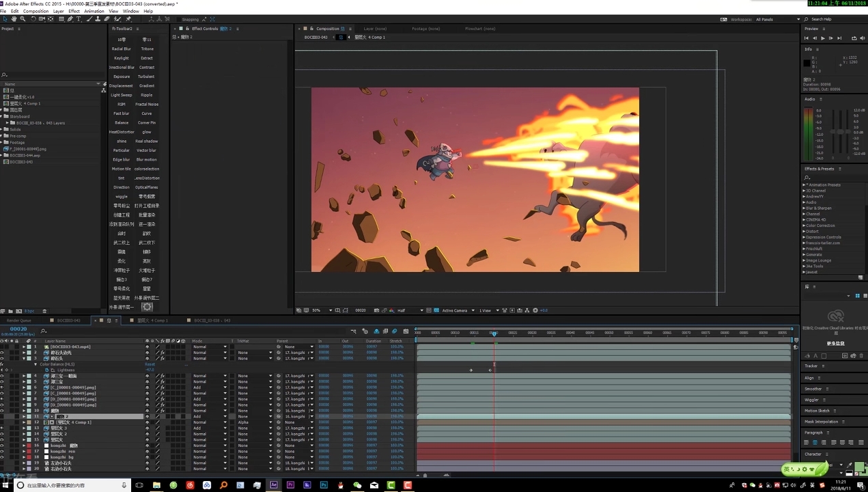This screenshot has width=868, height=492.
Task: Open the Composition menu
Action: pyautogui.click(x=36, y=11)
